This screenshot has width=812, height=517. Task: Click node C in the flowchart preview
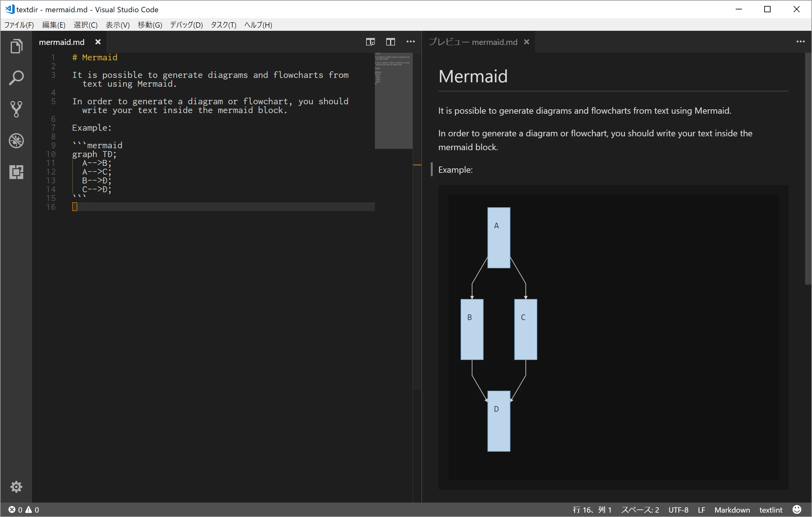pyautogui.click(x=526, y=329)
